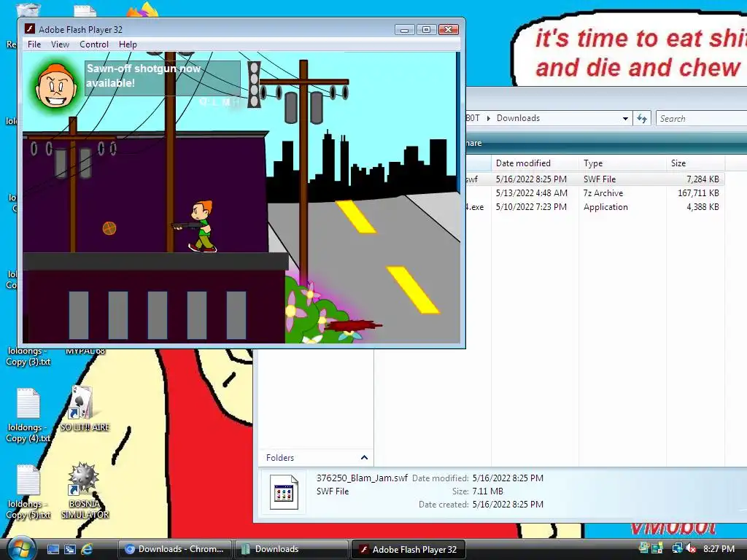Click the breadcrumb arrow before Downloads
This screenshot has width=747, height=560.
[488, 118]
